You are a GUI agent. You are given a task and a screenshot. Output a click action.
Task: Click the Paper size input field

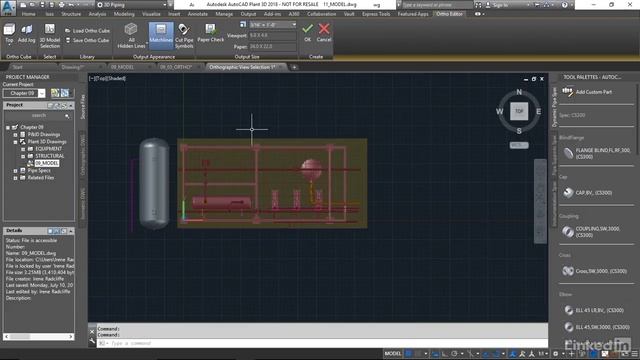(x=273, y=47)
